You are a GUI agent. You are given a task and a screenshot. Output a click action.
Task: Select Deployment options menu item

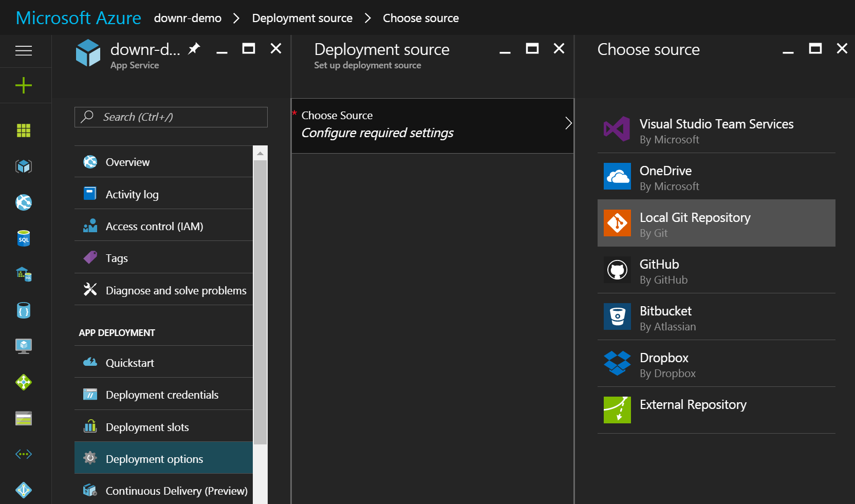pyautogui.click(x=163, y=459)
